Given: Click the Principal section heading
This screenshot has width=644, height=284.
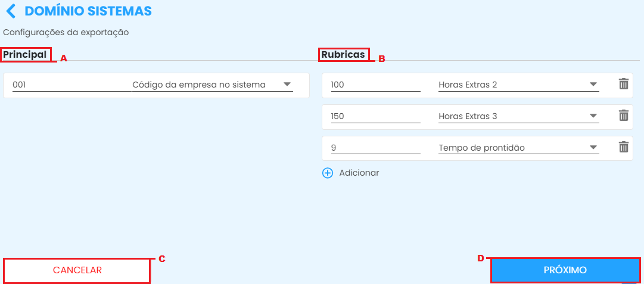Looking at the screenshot, I should point(25,54).
